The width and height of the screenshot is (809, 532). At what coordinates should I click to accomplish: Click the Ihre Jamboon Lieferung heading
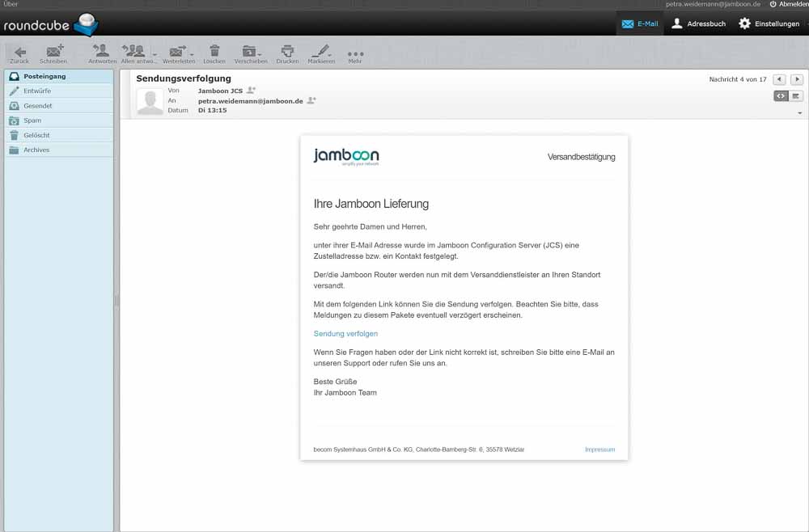[371, 204]
